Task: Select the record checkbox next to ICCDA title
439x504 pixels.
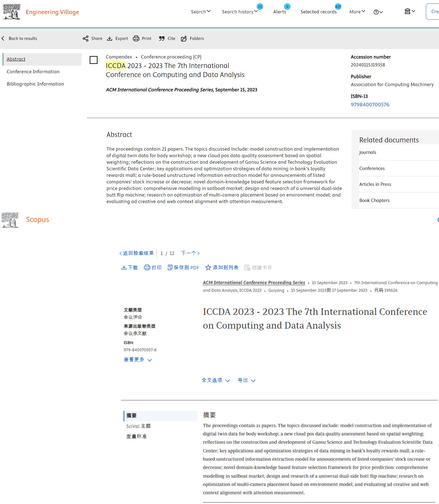Action: 93,60
